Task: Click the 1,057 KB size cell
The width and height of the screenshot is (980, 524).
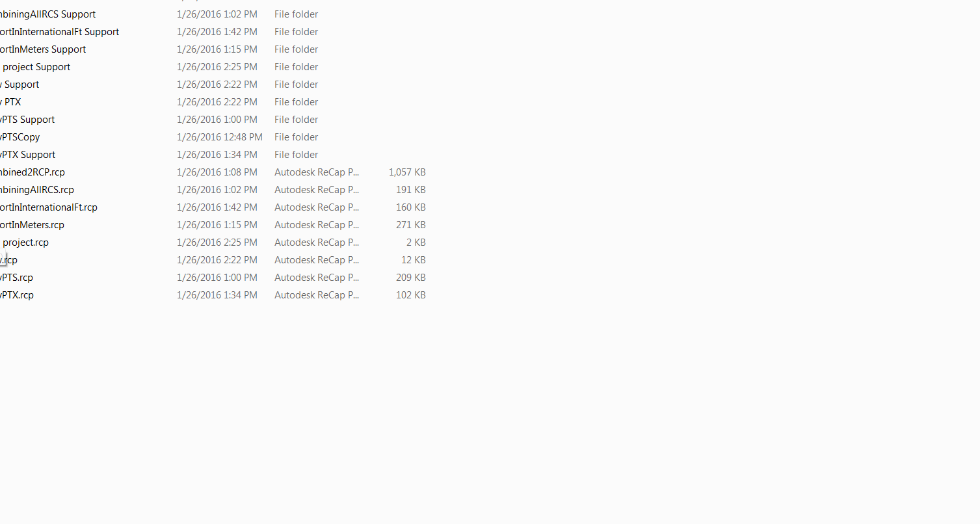Action: 407,172
